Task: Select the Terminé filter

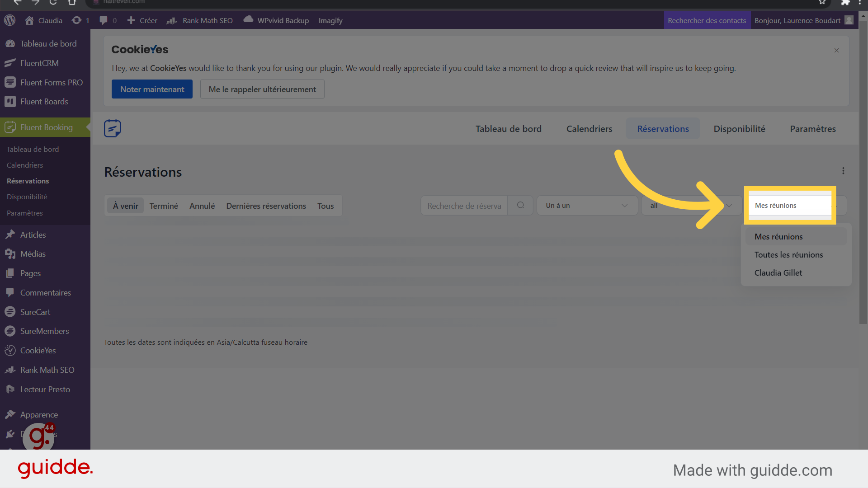Action: (x=164, y=206)
